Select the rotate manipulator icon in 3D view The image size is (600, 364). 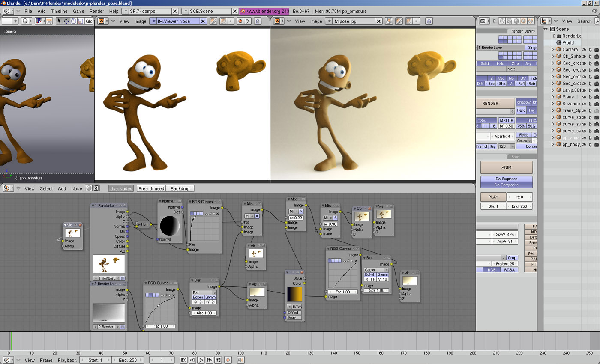73,21
